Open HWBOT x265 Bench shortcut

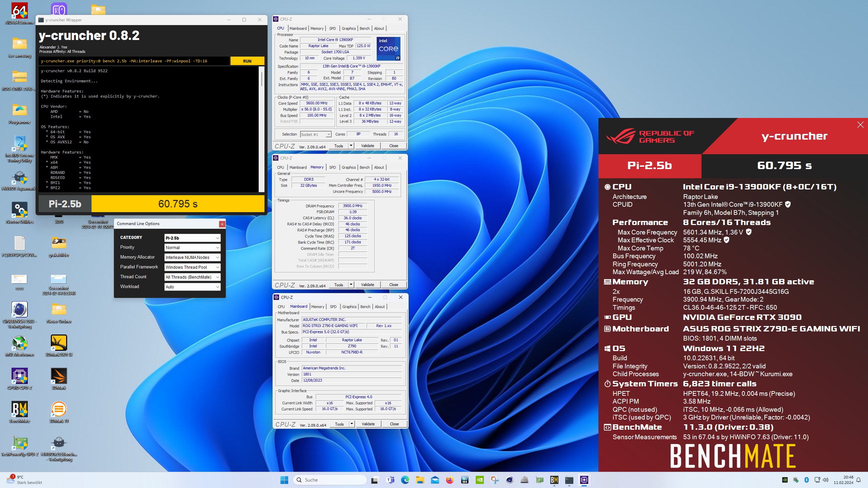pyautogui.click(x=59, y=448)
